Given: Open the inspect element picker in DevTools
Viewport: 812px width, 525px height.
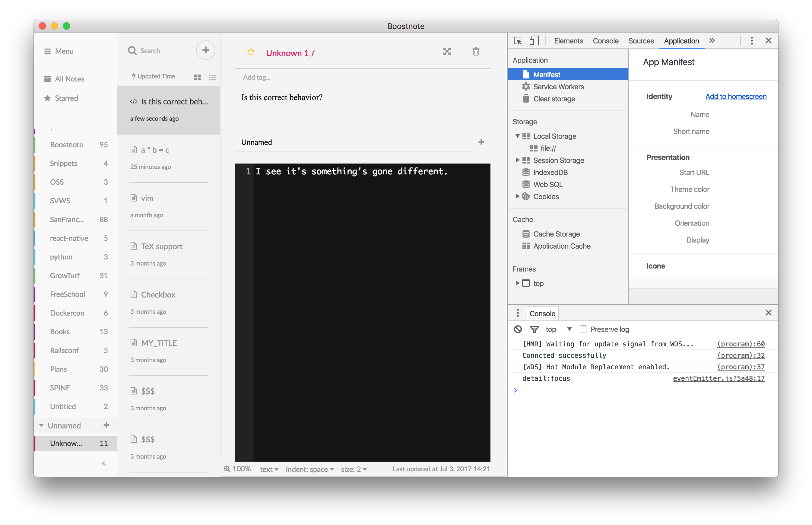Looking at the screenshot, I should point(518,40).
